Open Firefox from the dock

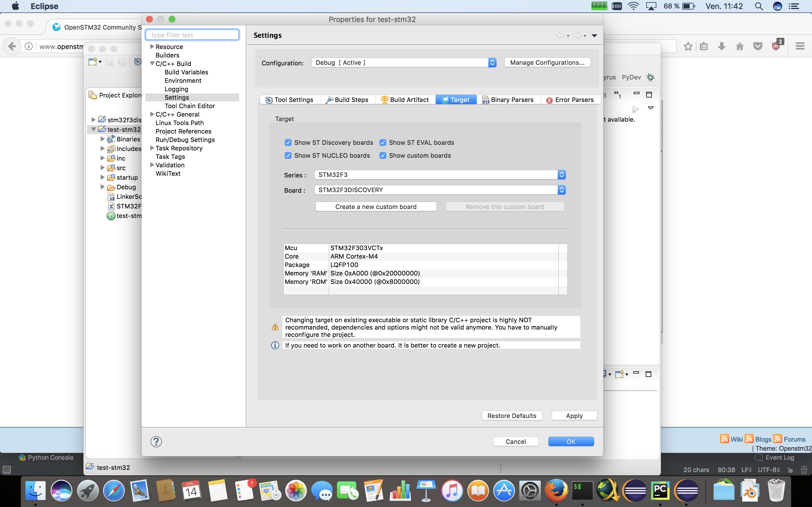(556, 491)
